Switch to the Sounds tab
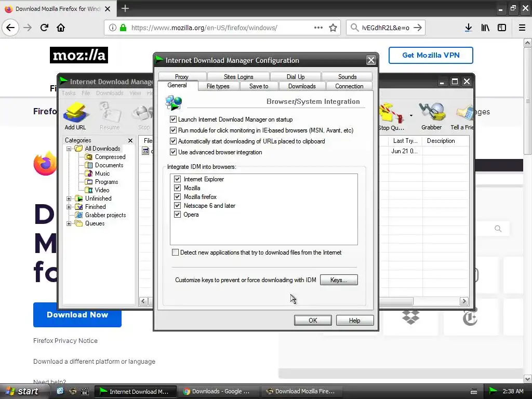This screenshot has width=532, height=399. (347, 77)
